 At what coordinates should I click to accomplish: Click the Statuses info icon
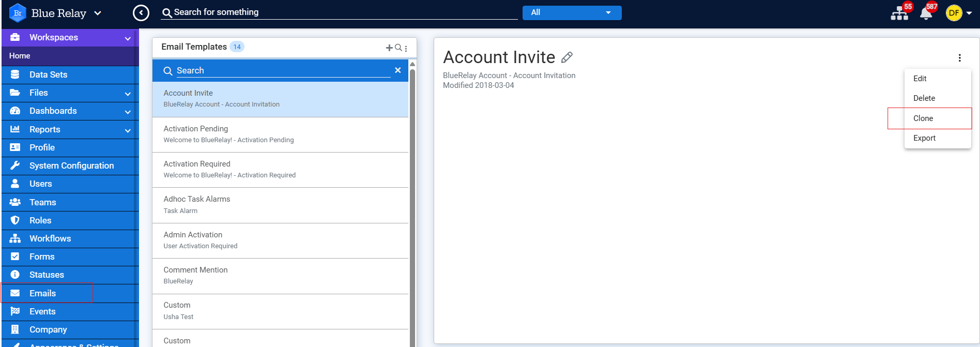click(x=15, y=275)
